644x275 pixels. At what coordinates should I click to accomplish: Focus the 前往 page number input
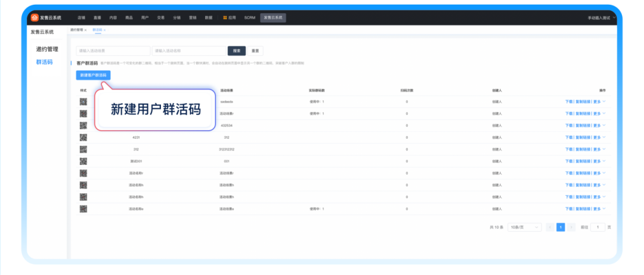click(x=597, y=227)
